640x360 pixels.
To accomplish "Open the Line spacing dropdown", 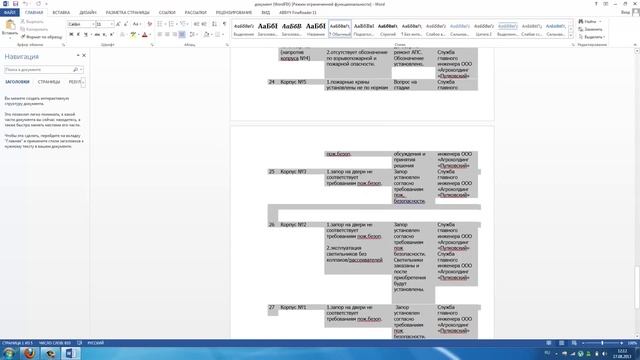I will (193, 35).
